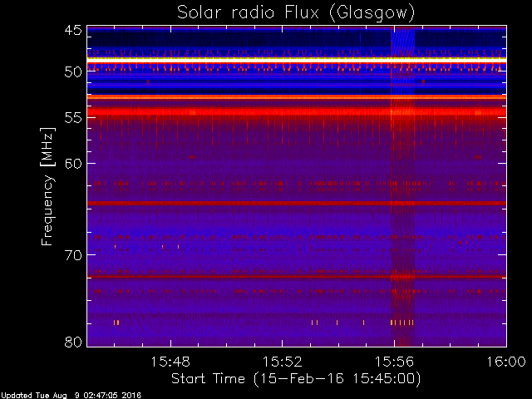
Task: Click the broad red band near 54 MHz
Action: click(297, 111)
